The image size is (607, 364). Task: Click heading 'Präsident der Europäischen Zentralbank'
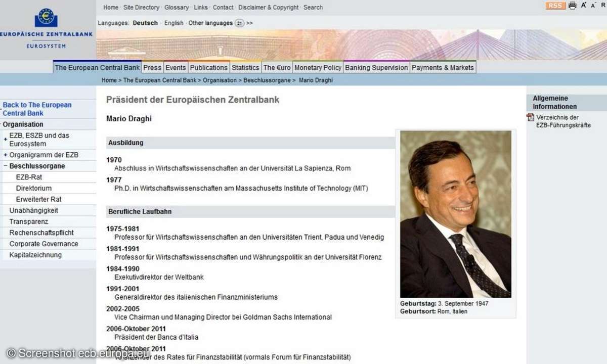point(193,100)
